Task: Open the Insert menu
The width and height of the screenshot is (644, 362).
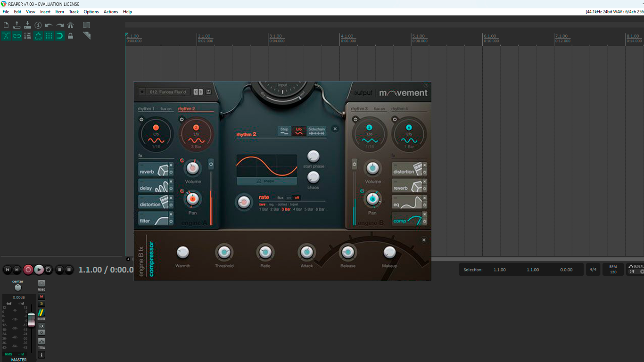Action: point(45,12)
